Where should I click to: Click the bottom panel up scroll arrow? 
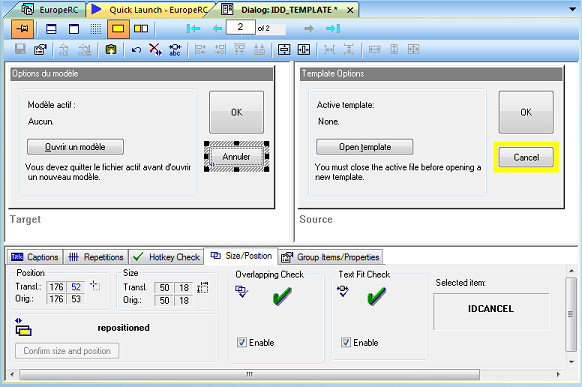(x=572, y=271)
